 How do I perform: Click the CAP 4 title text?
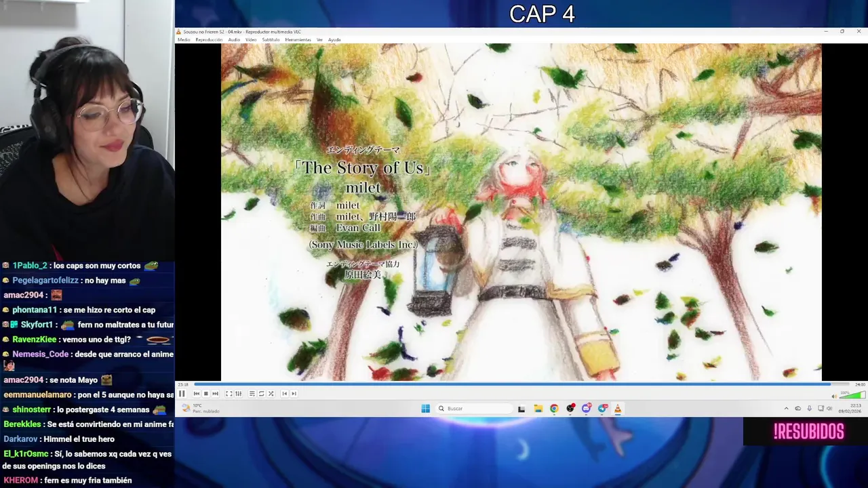(x=542, y=14)
